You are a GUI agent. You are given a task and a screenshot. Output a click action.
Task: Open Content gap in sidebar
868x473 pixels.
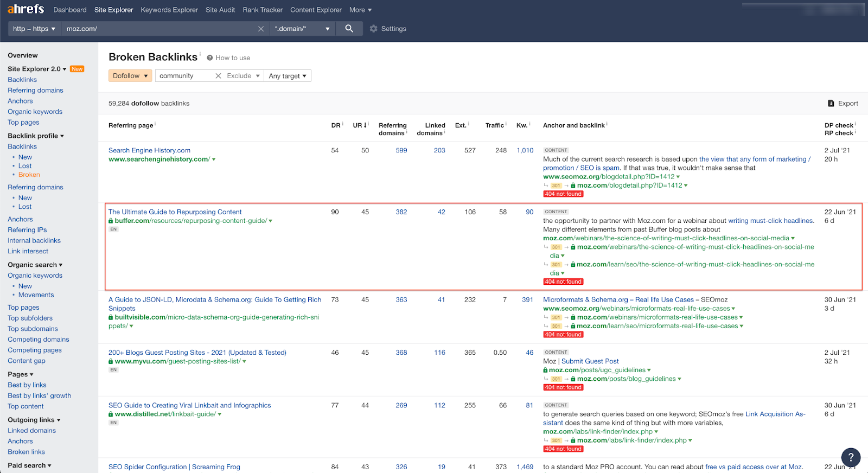click(27, 361)
